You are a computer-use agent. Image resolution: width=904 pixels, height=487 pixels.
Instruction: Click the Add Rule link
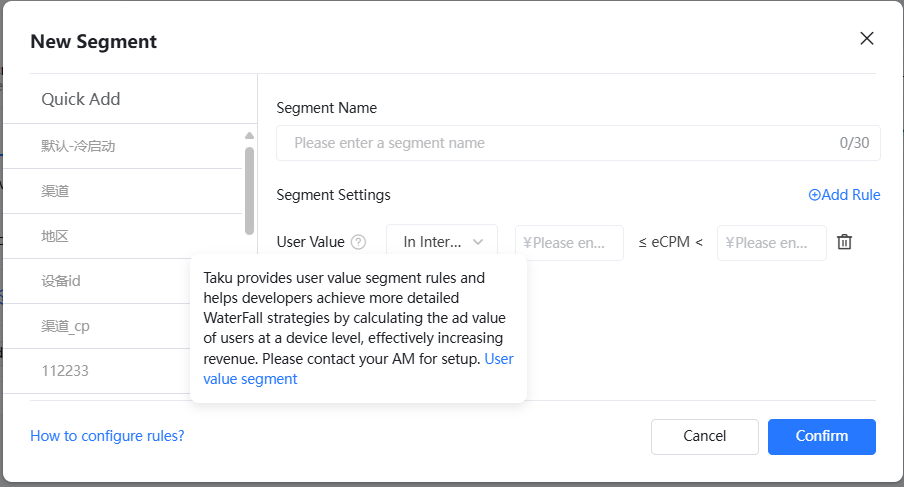[x=844, y=195]
